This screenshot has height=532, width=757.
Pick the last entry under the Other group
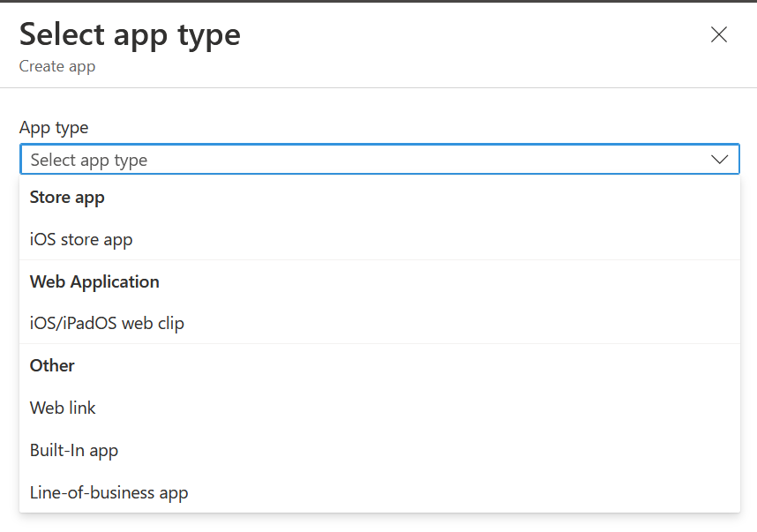tap(109, 492)
